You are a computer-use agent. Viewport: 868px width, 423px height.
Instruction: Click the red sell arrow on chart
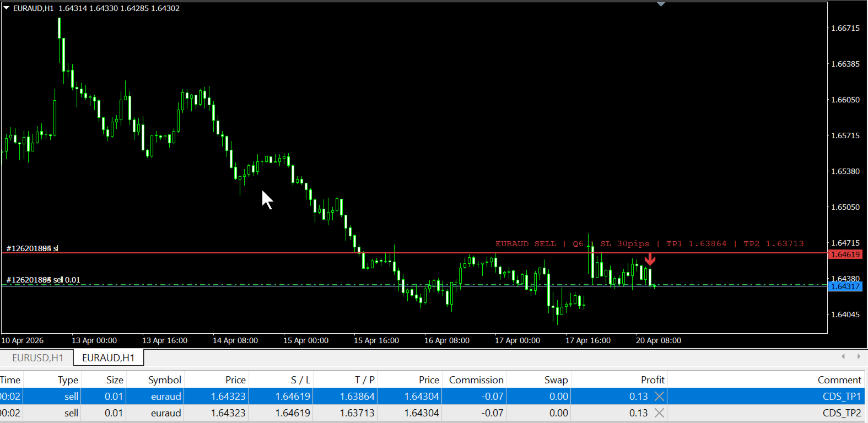point(650,259)
